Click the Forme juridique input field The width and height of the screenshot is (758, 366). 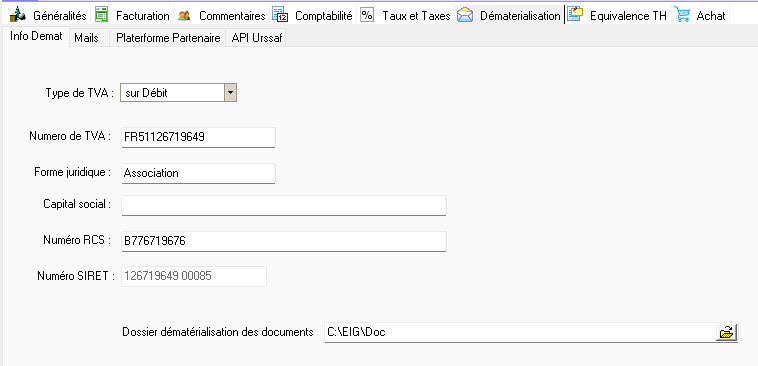point(198,173)
